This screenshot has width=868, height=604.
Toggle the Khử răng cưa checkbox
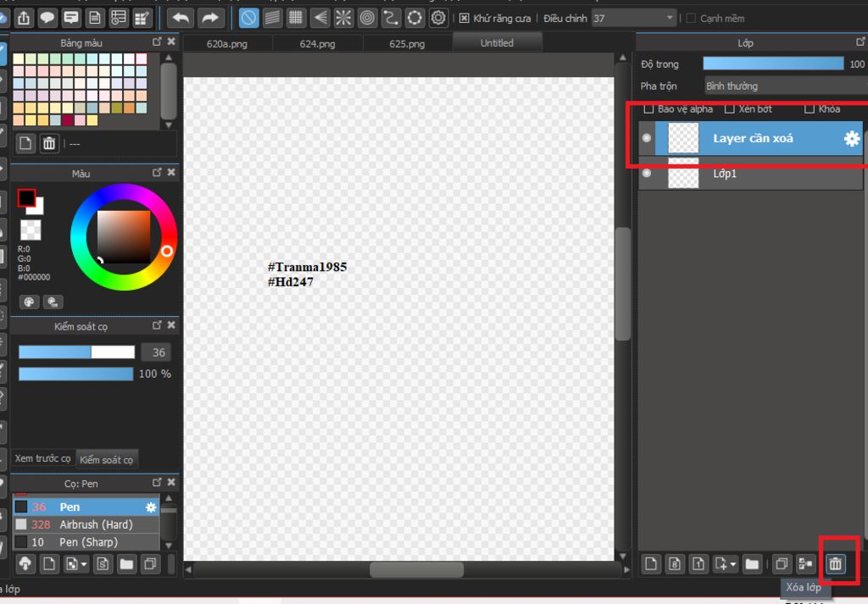pos(465,19)
